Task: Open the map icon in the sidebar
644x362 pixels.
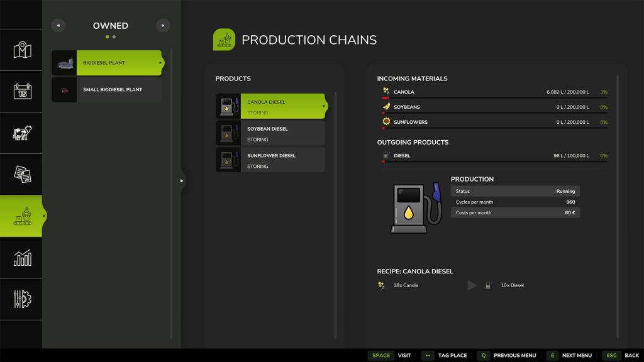Action: [21, 50]
